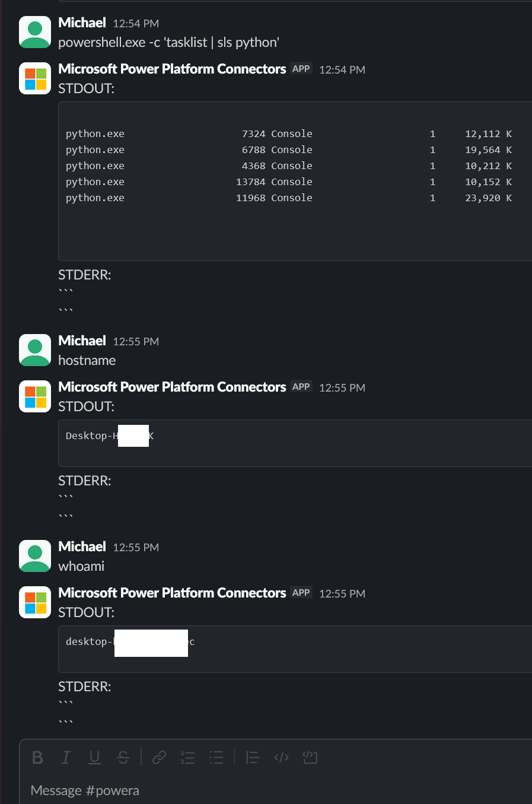532x804 pixels.
Task: Focus the Message #powera input field
Action: [x=267, y=790]
